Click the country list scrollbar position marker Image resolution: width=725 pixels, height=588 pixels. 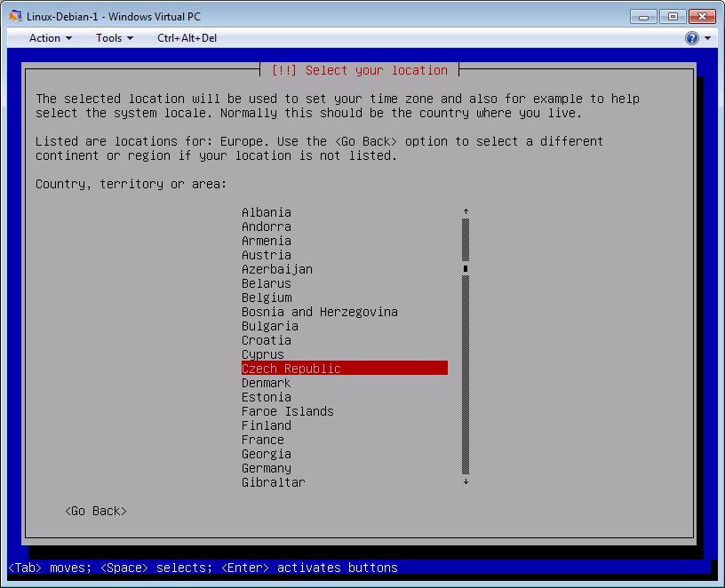(466, 268)
